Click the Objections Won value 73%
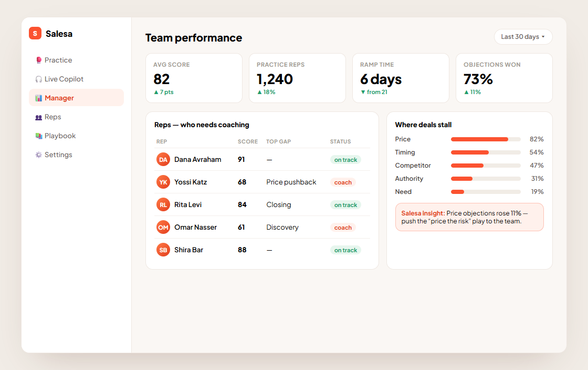Viewport: 588px width, 370px height. click(x=478, y=79)
